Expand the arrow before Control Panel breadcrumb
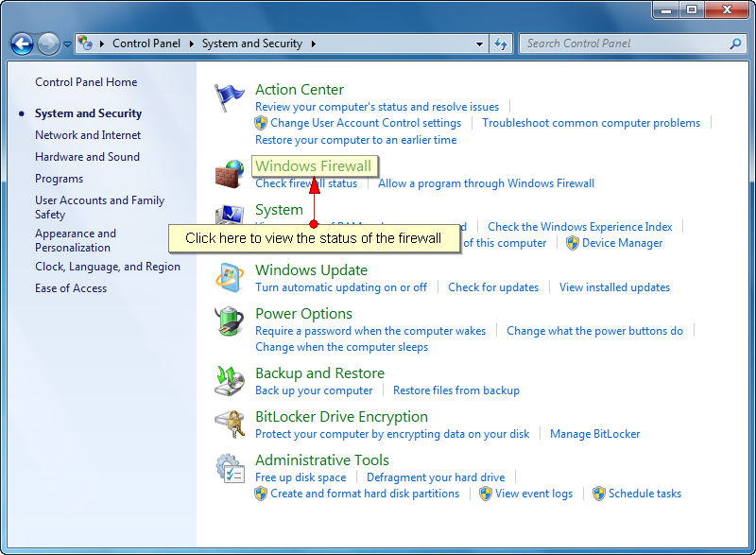This screenshot has height=555, width=756. 102,43
